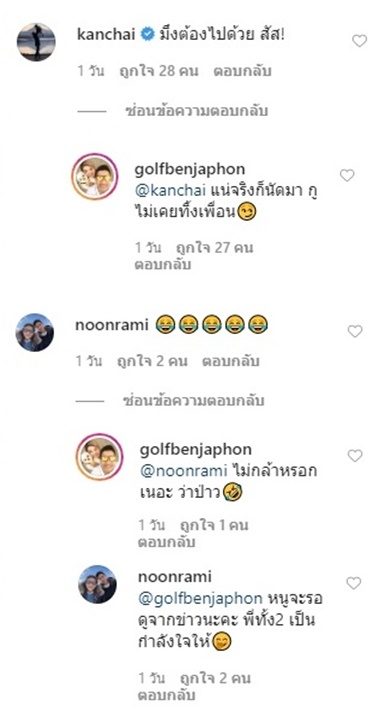Open noonrami's avatar on the emoji comment

[35, 332]
